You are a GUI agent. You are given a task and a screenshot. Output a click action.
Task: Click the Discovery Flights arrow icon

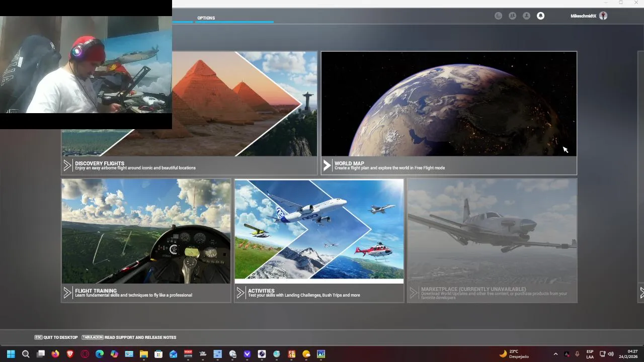[x=67, y=165]
